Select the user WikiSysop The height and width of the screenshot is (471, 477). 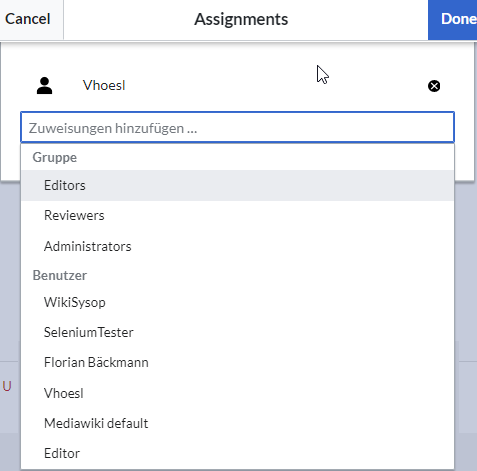tap(237, 302)
